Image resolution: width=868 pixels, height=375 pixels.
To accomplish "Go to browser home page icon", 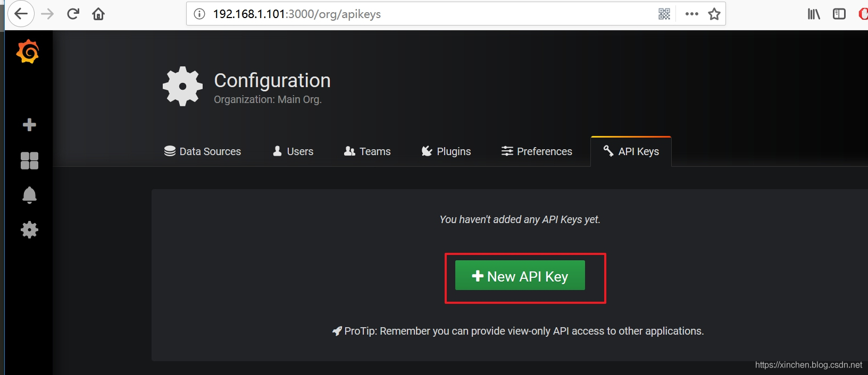I will [98, 14].
